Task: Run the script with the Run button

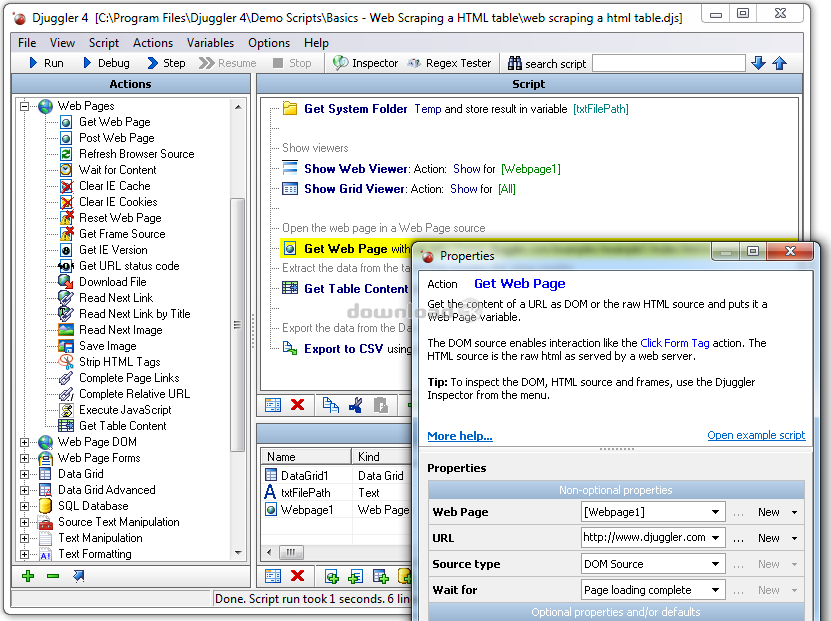Action: coord(46,63)
